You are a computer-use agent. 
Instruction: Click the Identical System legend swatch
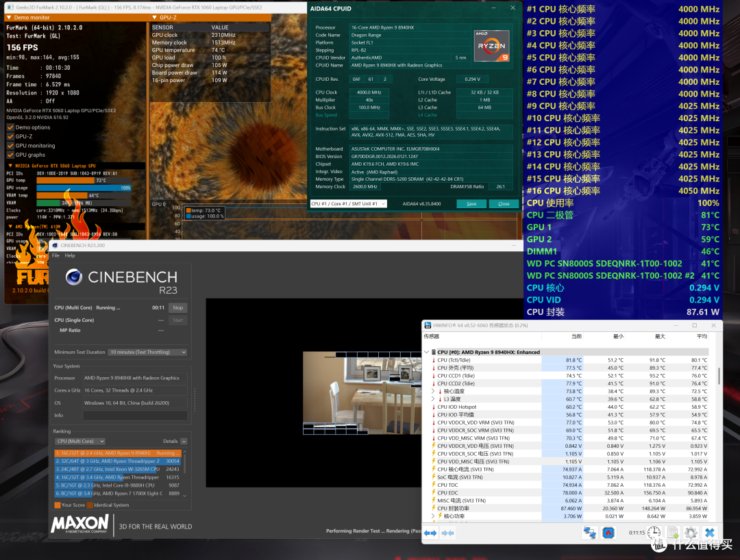(x=90, y=505)
